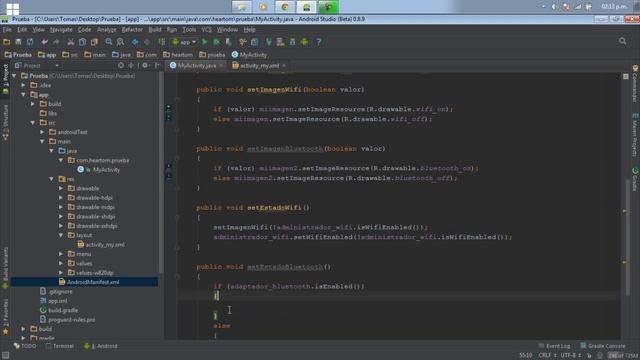Open the Android Device Monitor icon

click(x=304, y=42)
